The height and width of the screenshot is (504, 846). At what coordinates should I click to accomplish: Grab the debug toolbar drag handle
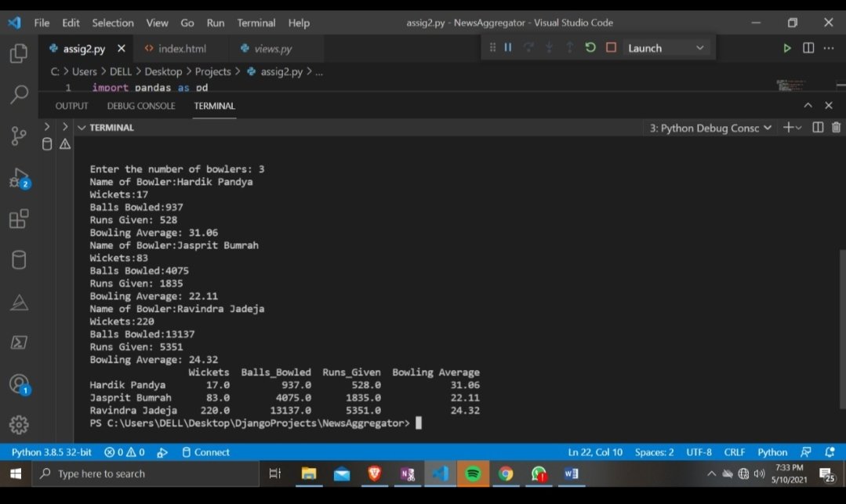[492, 48]
